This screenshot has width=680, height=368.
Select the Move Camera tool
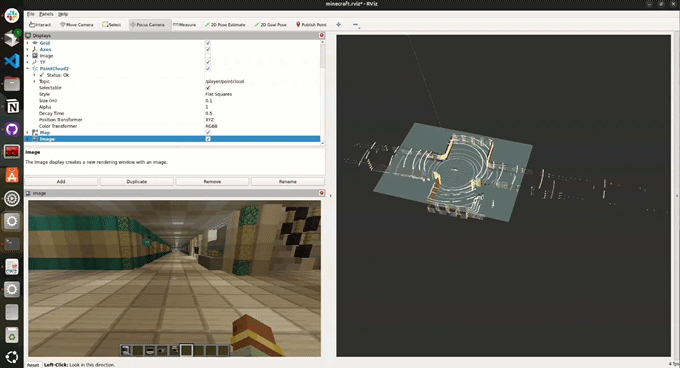[x=77, y=25]
